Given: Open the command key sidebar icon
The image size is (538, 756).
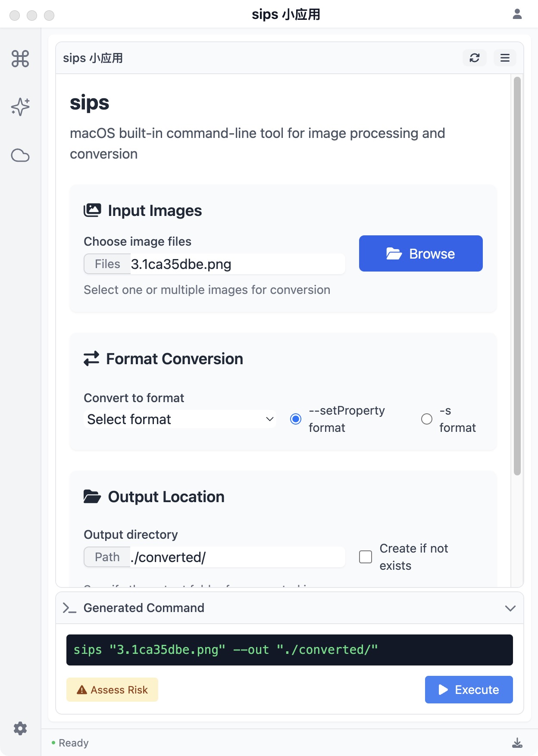Looking at the screenshot, I should (x=20, y=59).
